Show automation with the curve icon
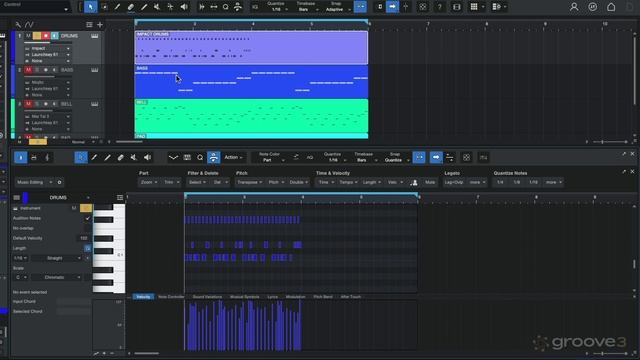The image size is (640, 360). pyautogui.click(x=29, y=24)
